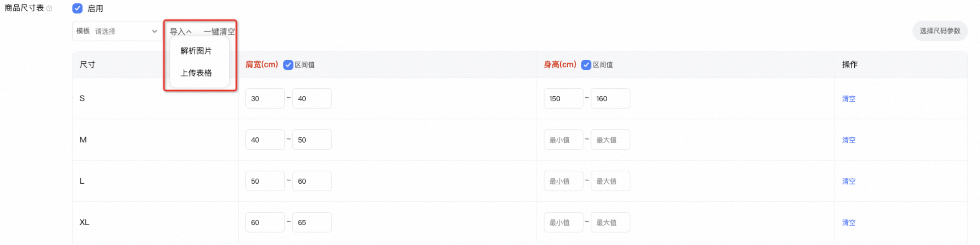Screen dimensions: 980x245
Task: Click the 选择尺码参数 button
Action: click(940, 31)
